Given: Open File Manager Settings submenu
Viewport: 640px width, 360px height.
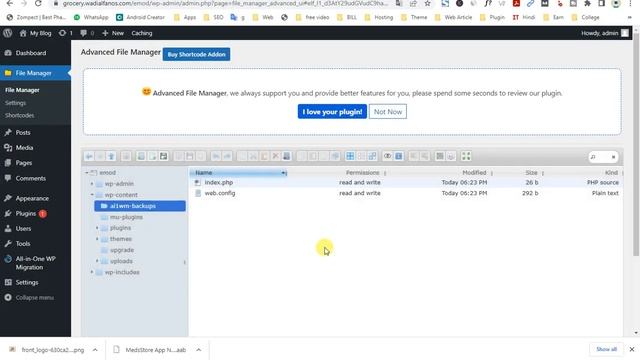Looking at the screenshot, I should click(x=16, y=103).
